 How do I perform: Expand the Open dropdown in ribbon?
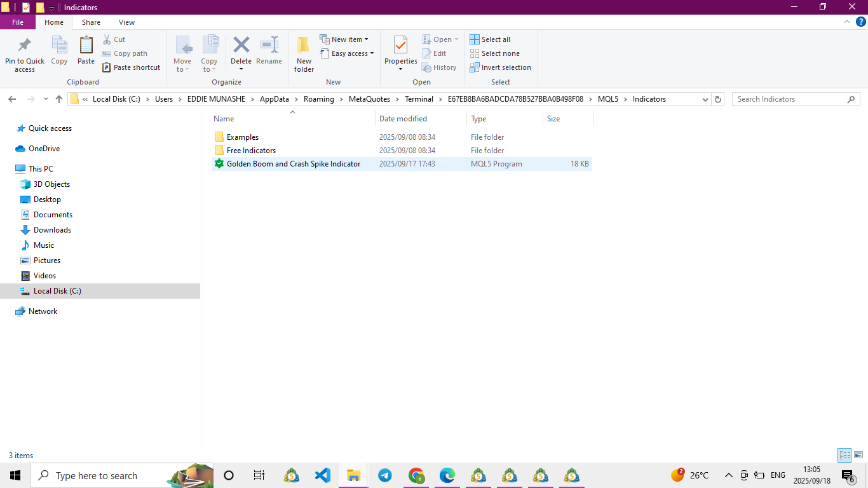(x=440, y=39)
